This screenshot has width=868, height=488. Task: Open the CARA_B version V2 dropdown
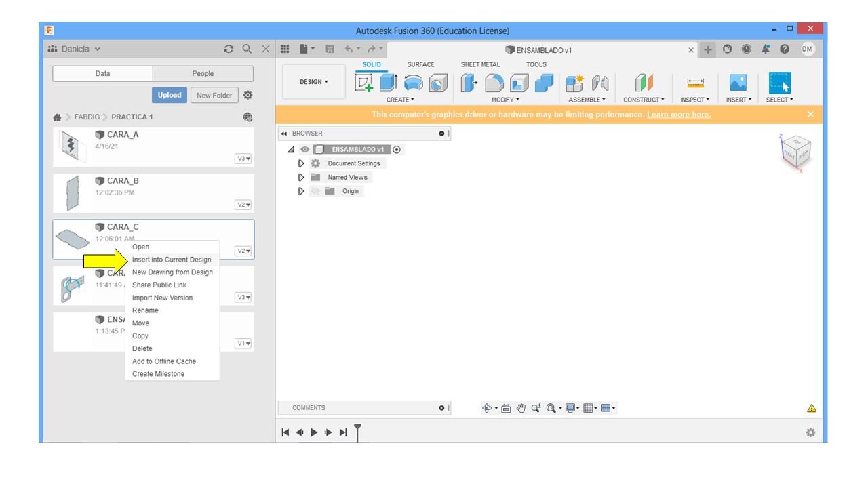(243, 205)
